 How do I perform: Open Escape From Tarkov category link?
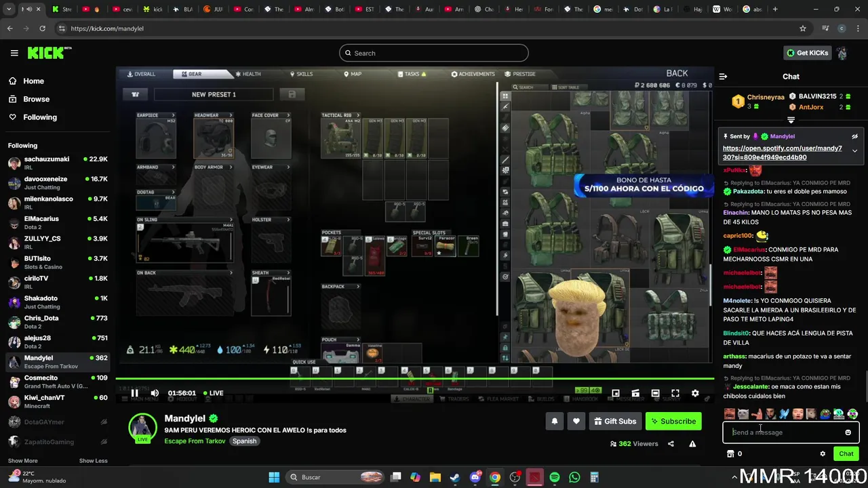[x=195, y=441]
